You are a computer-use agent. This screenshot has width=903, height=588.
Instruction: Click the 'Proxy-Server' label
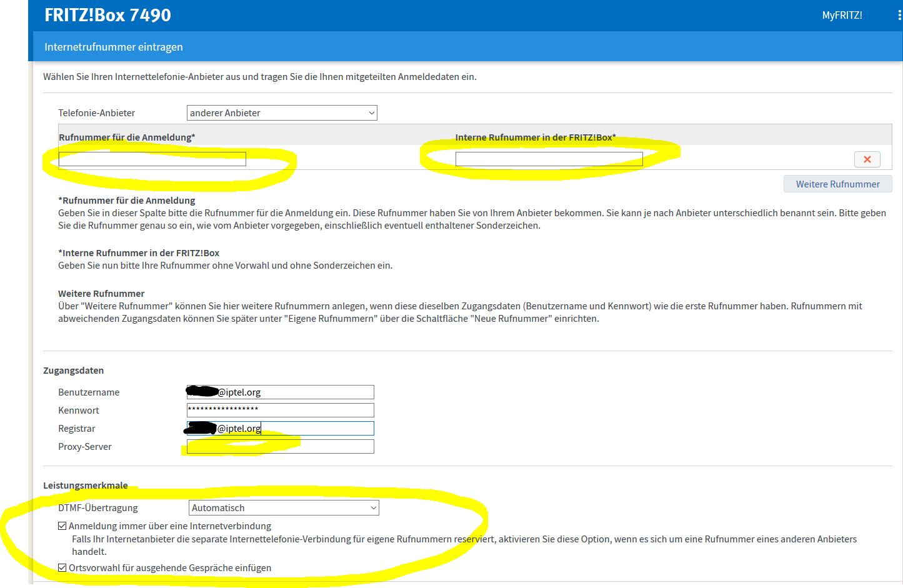click(85, 447)
